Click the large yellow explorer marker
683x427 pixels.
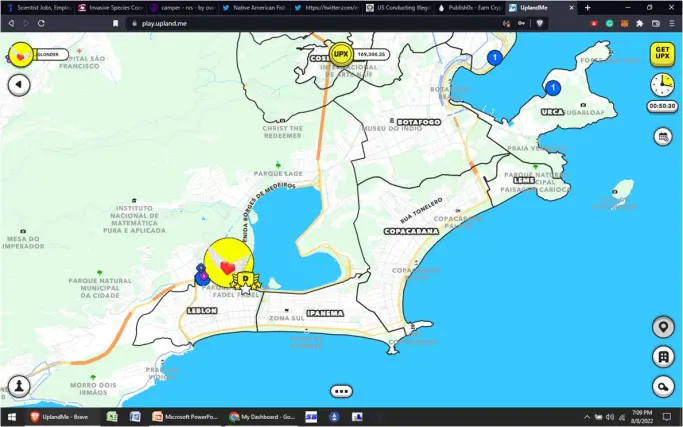pos(228,263)
